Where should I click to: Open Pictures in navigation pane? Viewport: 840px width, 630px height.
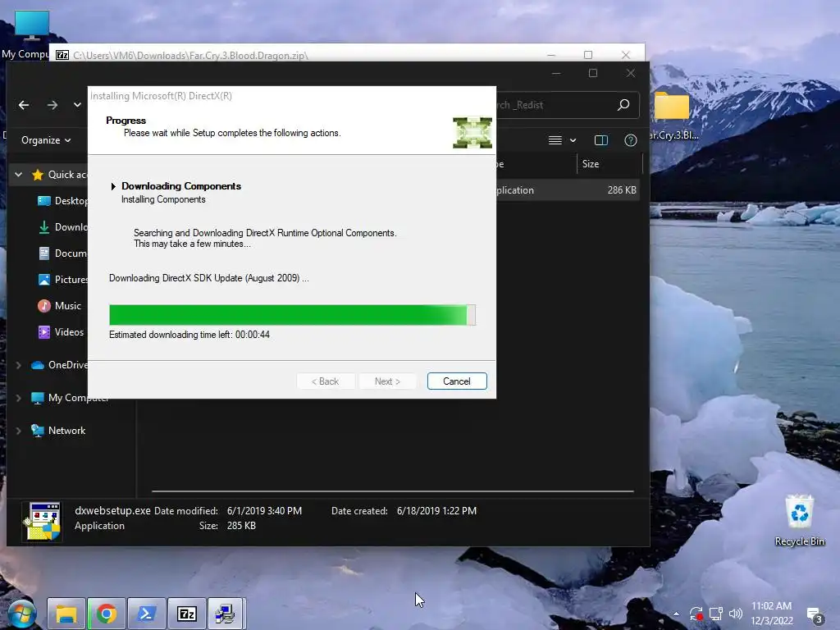pyautogui.click(x=62, y=280)
